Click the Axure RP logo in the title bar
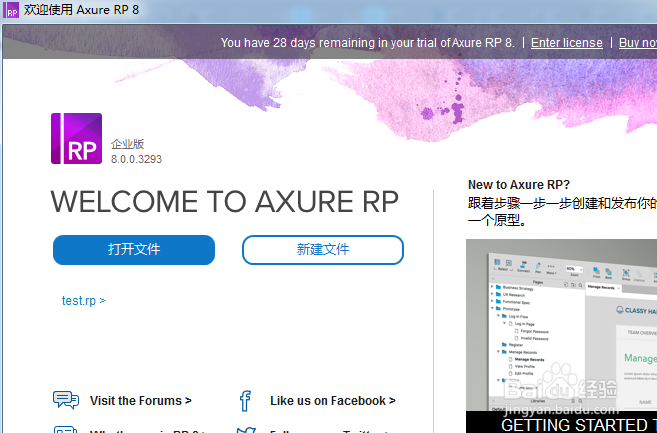The width and height of the screenshot is (657, 433). [x=11, y=9]
